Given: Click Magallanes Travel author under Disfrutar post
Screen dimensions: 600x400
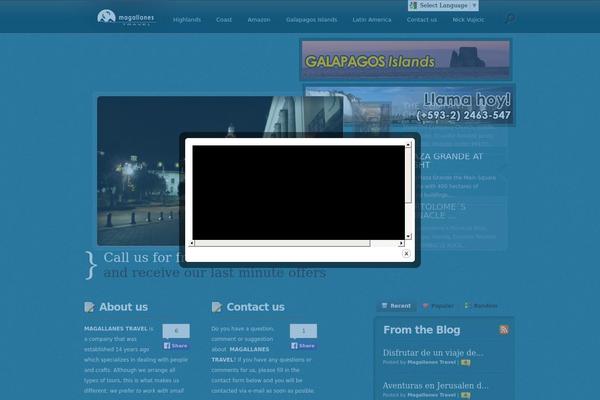Looking at the screenshot, I should 431,362.
